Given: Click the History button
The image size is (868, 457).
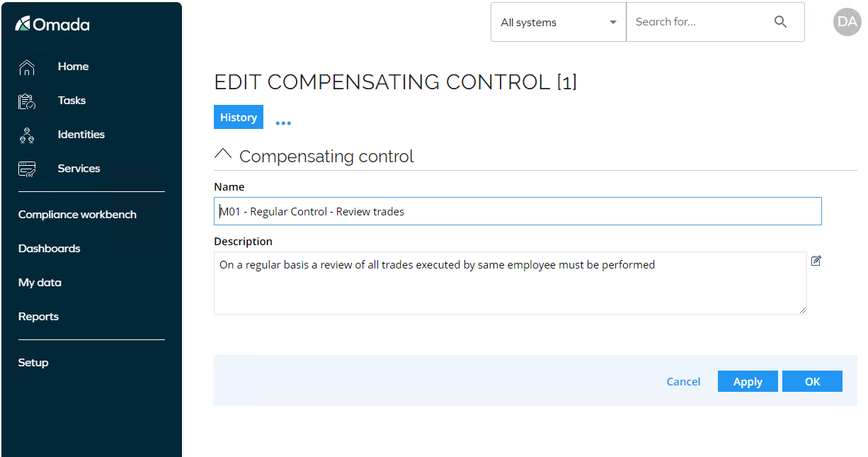Looking at the screenshot, I should pos(239,117).
